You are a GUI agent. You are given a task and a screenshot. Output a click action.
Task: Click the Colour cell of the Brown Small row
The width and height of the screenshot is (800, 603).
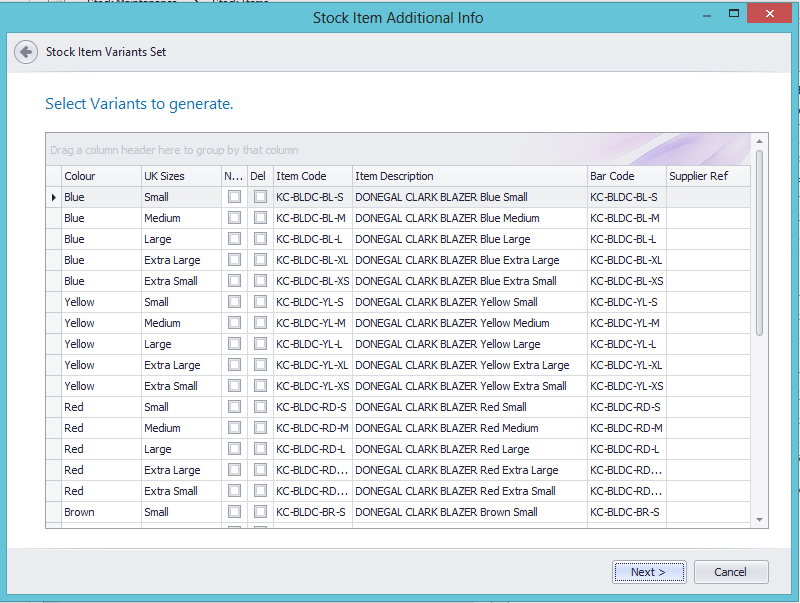tap(101, 512)
